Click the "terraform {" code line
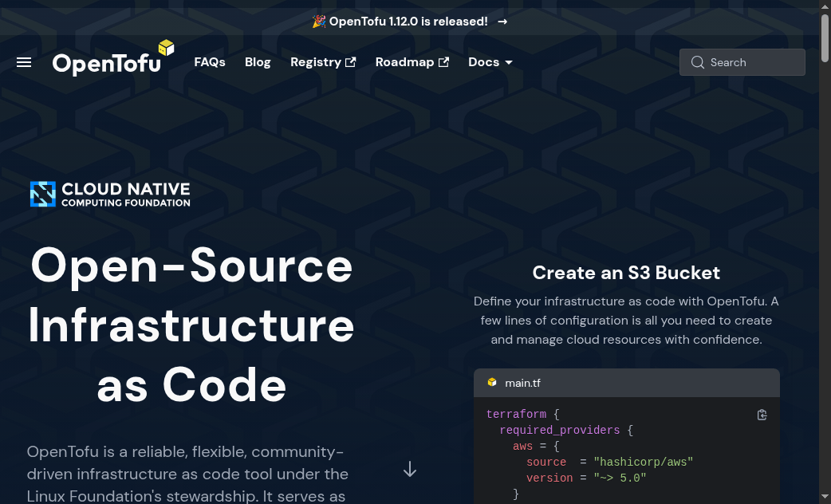This screenshot has width=831, height=504. tap(523, 415)
